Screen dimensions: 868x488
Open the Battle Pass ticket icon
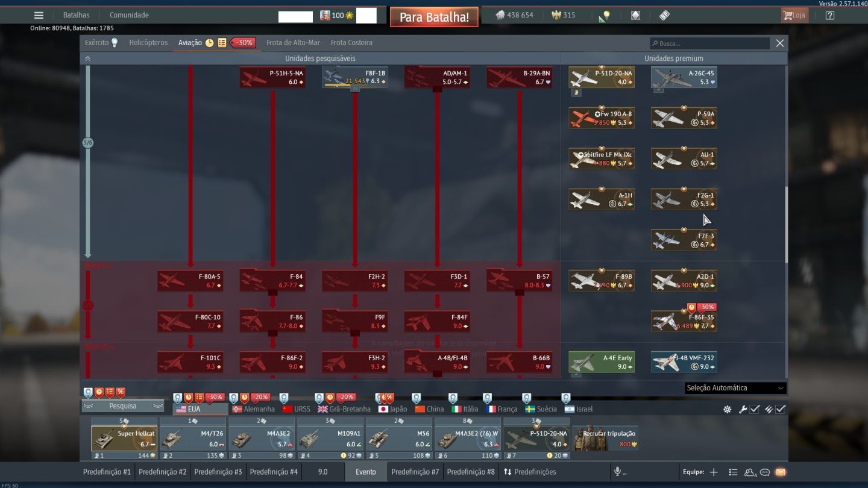(x=664, y=16)
